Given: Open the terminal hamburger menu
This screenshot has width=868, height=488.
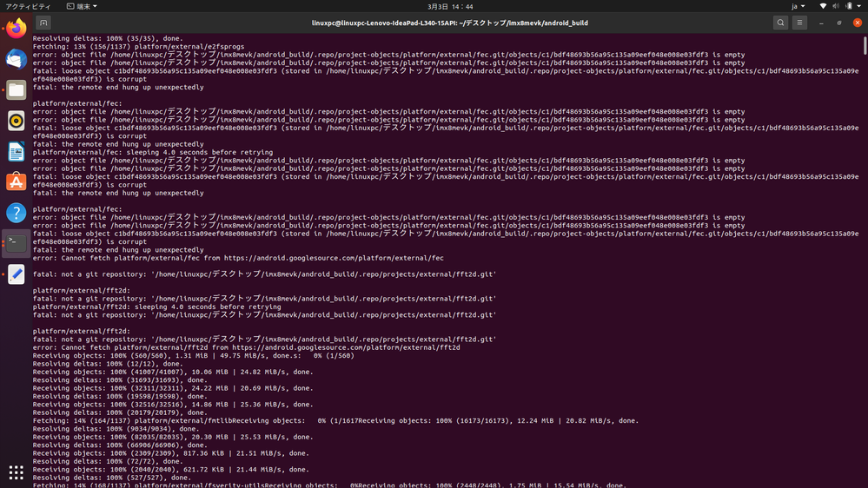Looking at the screenshot, I should pos(799,23).
